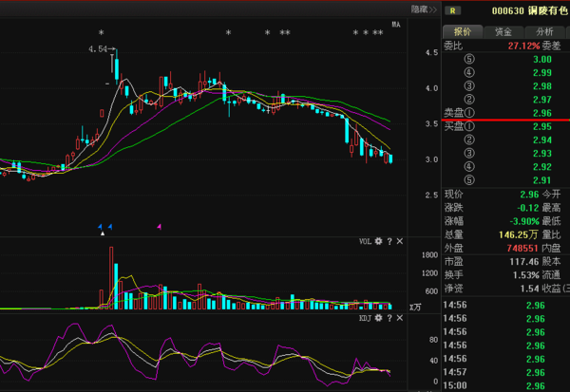The image size is (570, 392).
Task: Click 净资 value 1.54
Action: pos(529,289)
